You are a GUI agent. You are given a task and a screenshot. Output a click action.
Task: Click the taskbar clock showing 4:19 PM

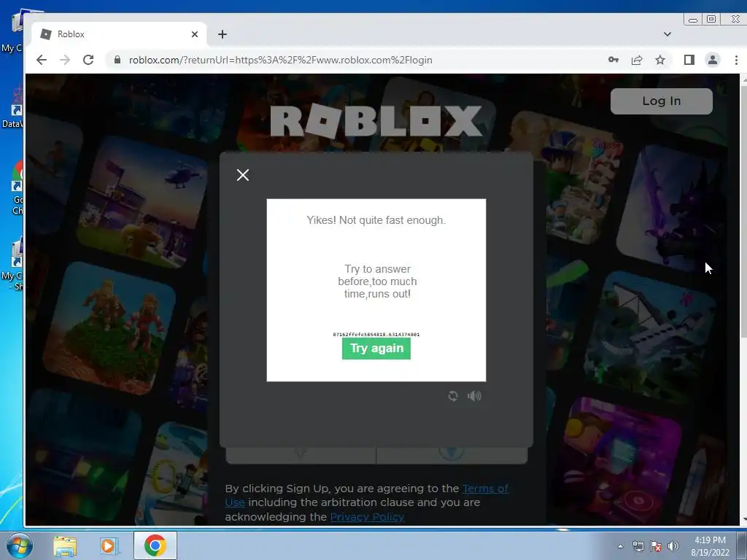(x=710, y=546)
